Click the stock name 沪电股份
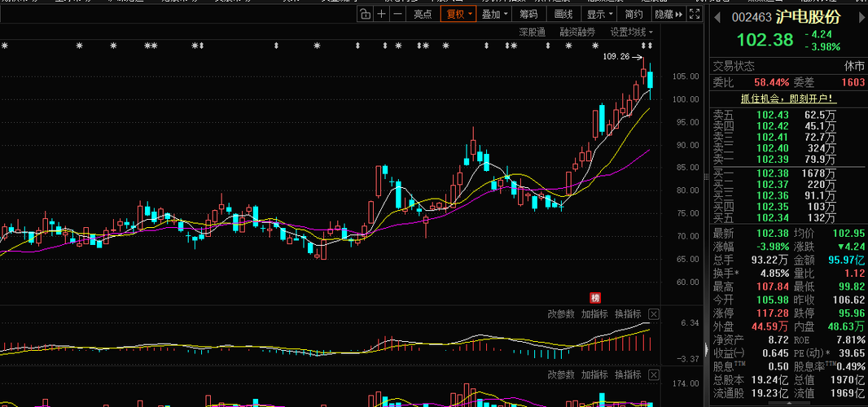 click(807, 17)
